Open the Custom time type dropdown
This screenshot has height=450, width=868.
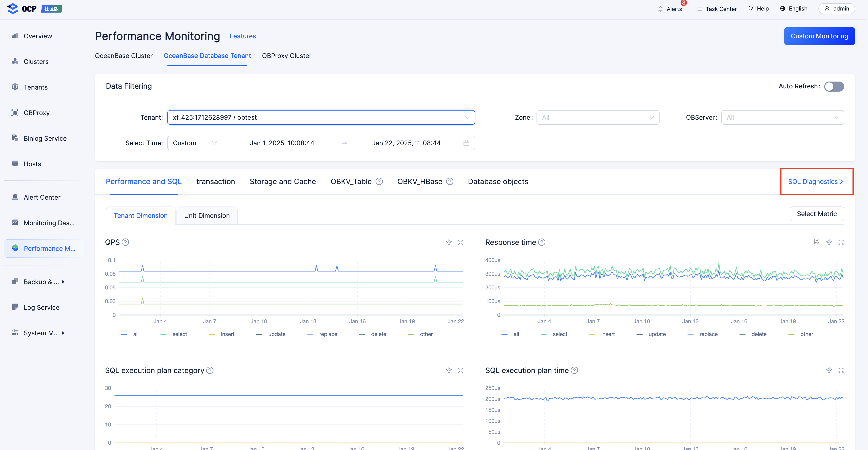pos(195,143)
